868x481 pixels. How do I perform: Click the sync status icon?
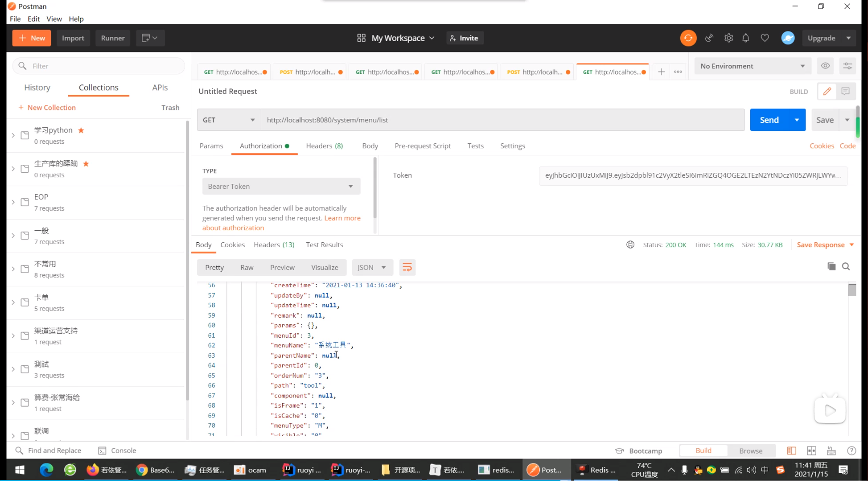[x=688, y=38]
